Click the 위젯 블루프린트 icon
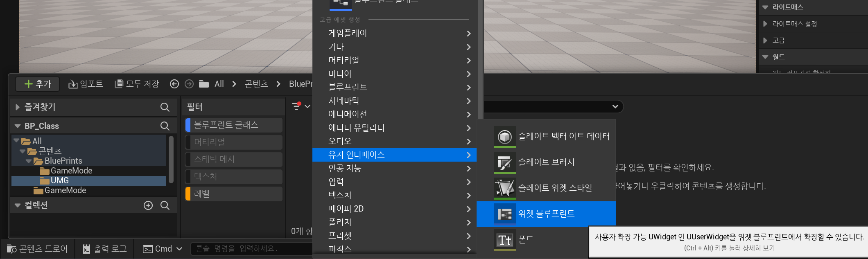The height and width of the screenshot is (259, 868). (x=504, y=214)
